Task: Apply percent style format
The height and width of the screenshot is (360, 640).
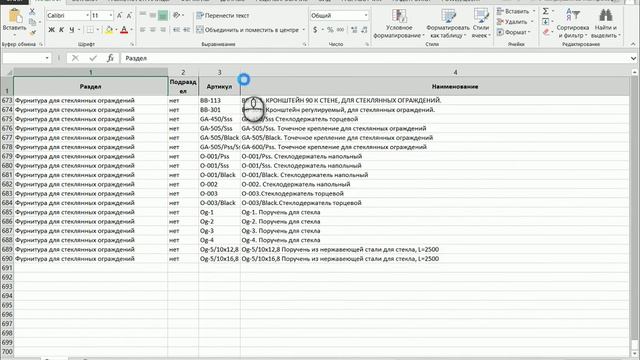Action: coord(330,30)
